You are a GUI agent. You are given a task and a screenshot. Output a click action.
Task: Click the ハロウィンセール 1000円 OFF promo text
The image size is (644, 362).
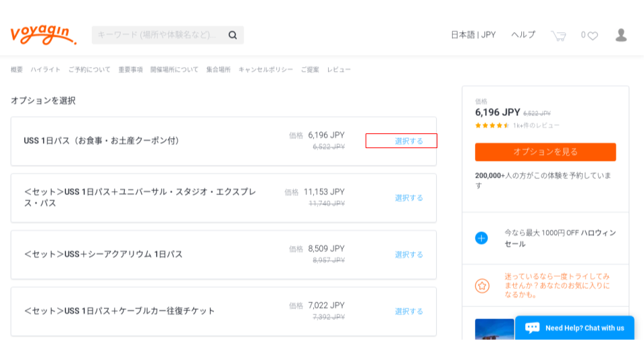click(560, 239)
